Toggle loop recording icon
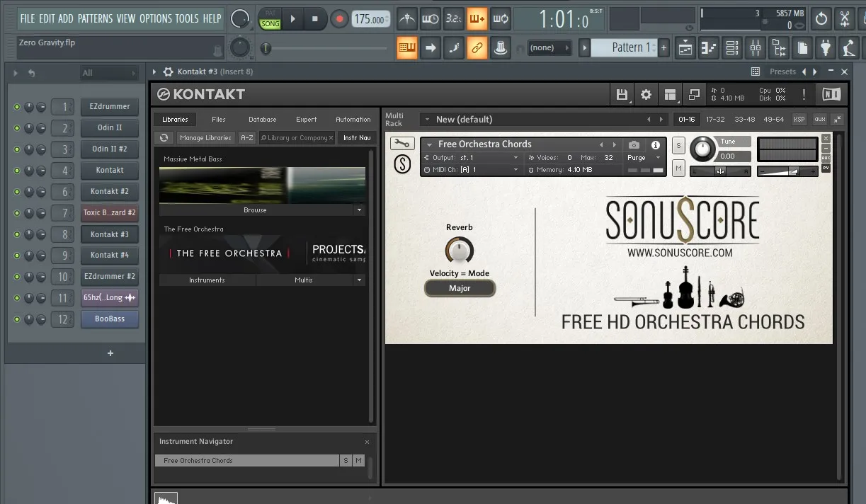Viewport: 866px width, 504px height. [x=500, y=18]
